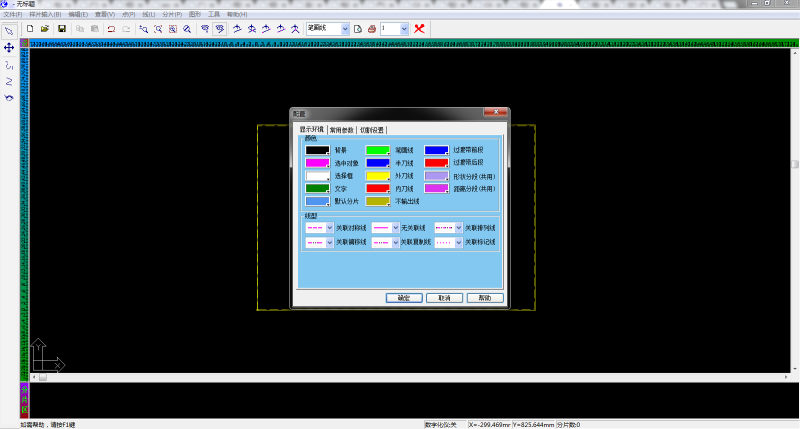Screen dimensions: 800x429
Task: Click the New file icon in toolbar
Action: click(x=30, y=29)
